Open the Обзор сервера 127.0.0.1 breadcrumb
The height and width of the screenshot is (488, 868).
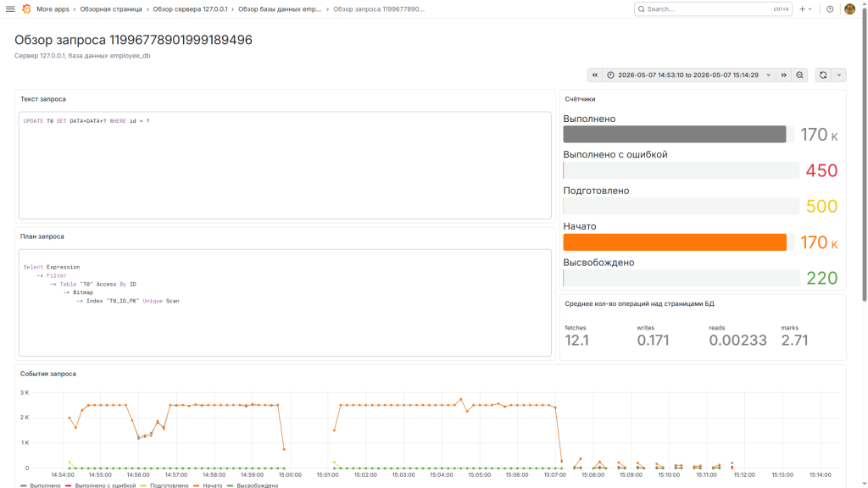190,8
